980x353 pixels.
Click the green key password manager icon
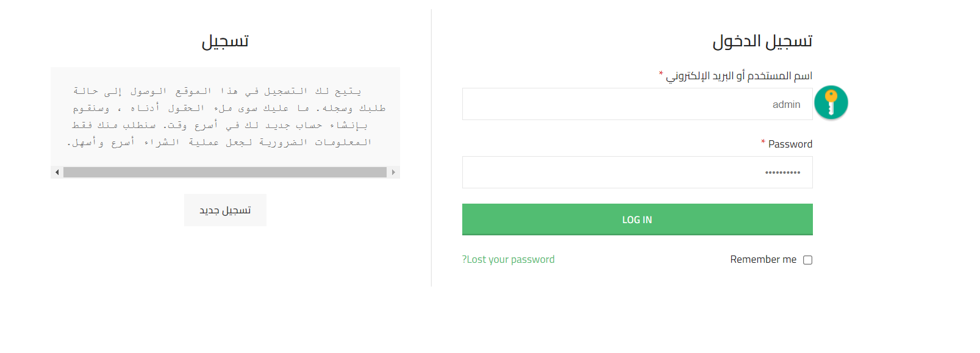tap(831, 102)
